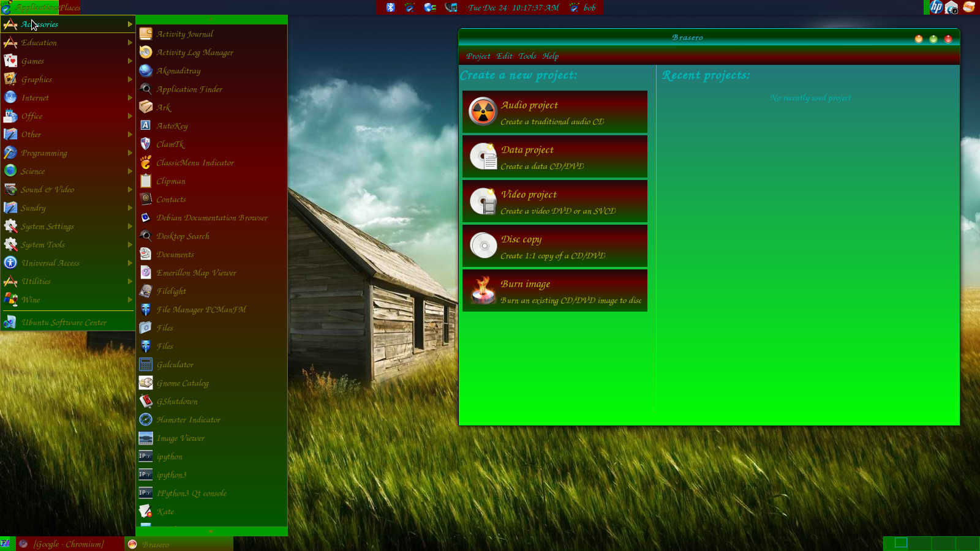Open the Wine category
Image resolution: width=980 pixels, height=551 pixels.
click(67, 299)
